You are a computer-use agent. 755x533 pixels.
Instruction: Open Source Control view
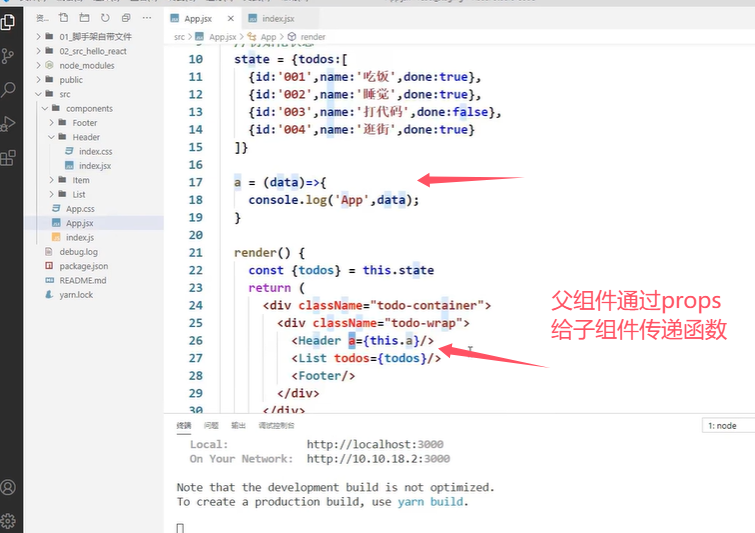(8, 56)
